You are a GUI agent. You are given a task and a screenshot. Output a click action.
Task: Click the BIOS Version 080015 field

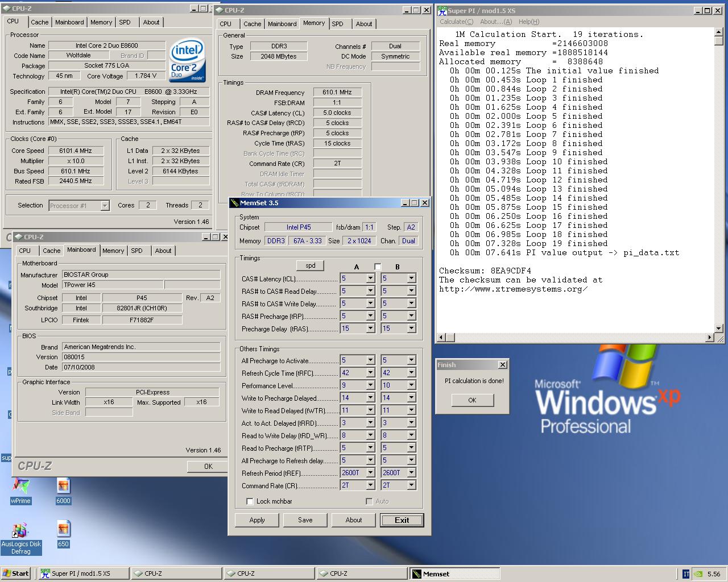coord(141,357)
